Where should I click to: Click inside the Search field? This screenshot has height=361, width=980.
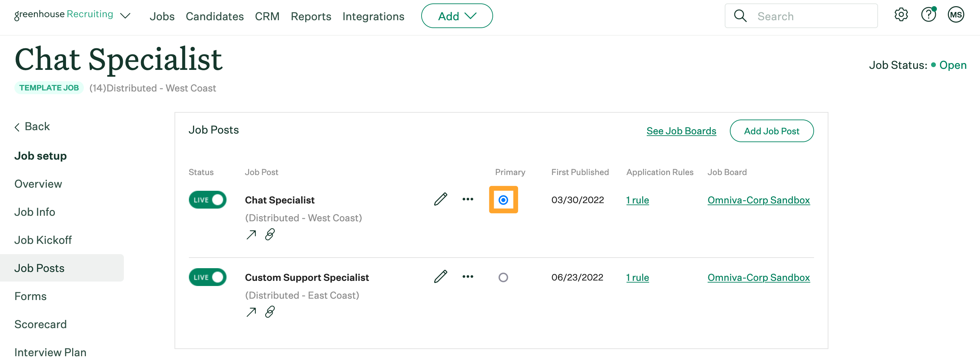point(799,16)
